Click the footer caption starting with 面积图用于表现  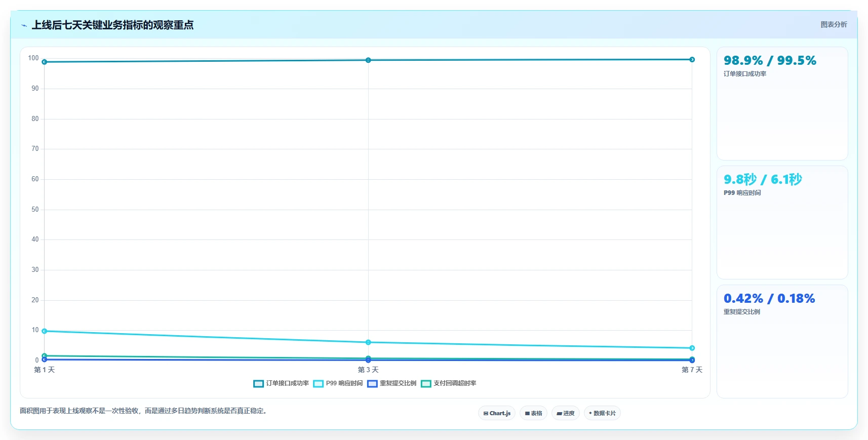pos(143,411)
